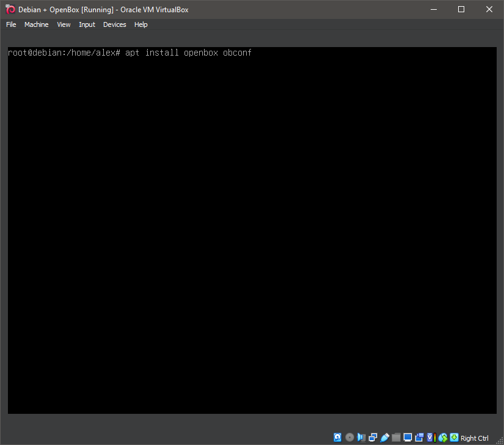Open the hard disks status icon
504x445 pixels.
coord(337,437)
